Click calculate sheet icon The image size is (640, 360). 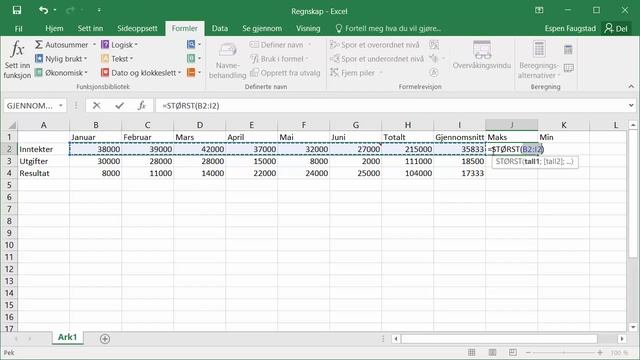(569, 68)
